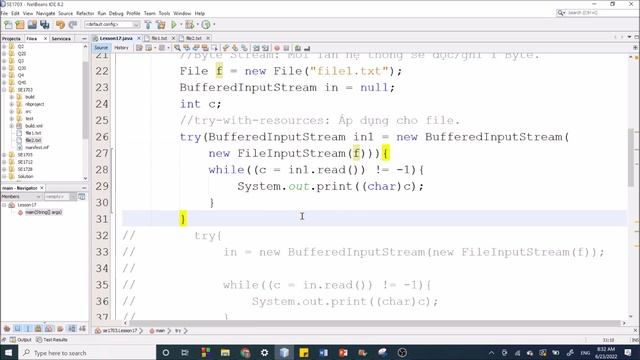
Task: Click the Open Project toolbar icon
Action: click(x=32, y=25)
